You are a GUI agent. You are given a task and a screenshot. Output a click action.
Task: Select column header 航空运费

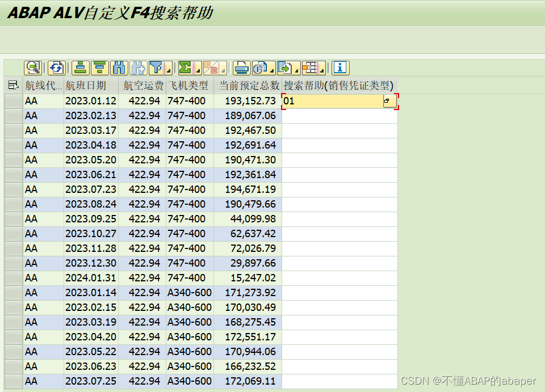(x=142, y=85)
